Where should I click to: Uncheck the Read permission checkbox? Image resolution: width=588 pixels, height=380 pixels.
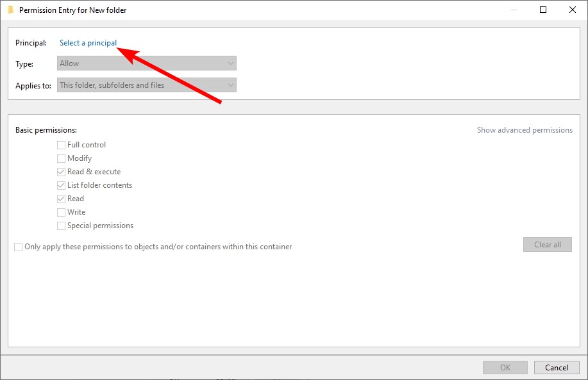pyautogui.click(x=61, y=199)
